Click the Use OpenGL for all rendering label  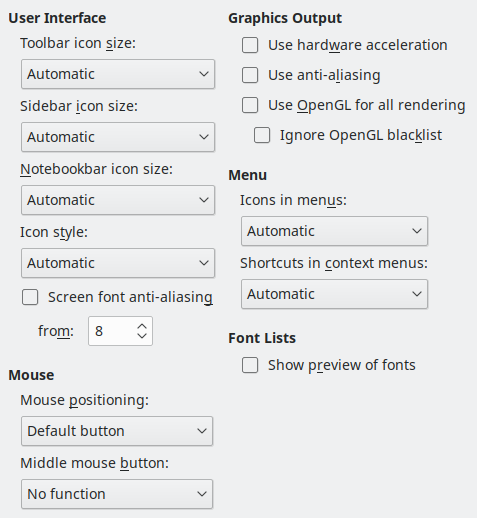click(x=367, y=105)
